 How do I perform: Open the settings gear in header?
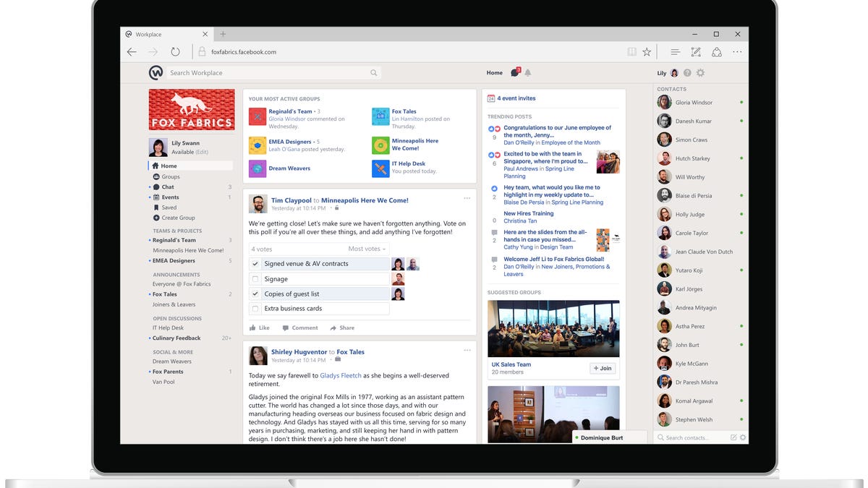[x=700, y=73]
